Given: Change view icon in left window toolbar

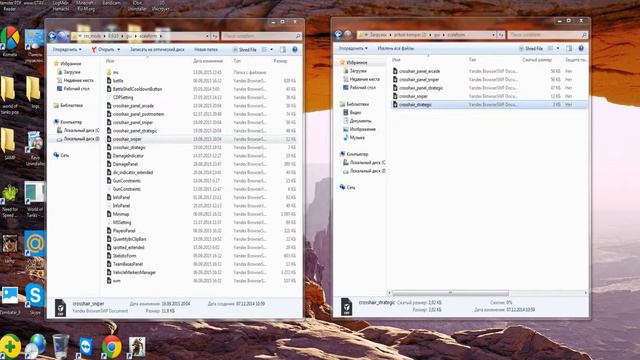Looking at the screenshot, I should (264, 49).
